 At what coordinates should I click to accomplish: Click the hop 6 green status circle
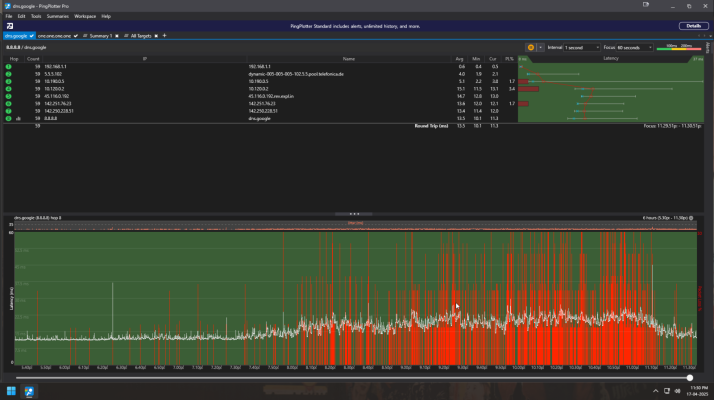pos(8,103)
